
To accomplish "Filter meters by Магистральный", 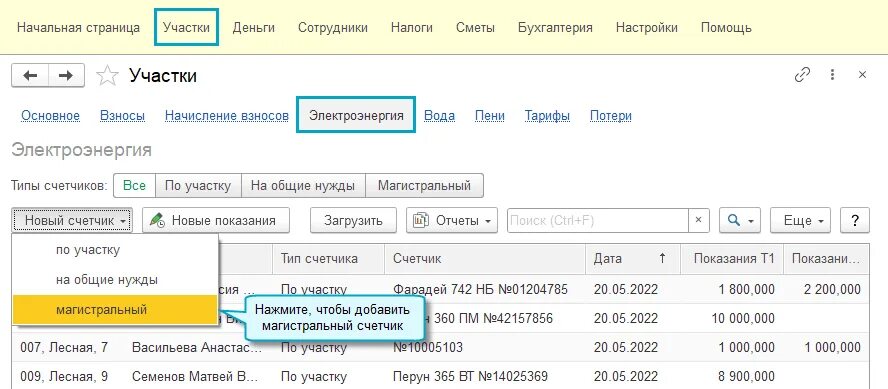I will 424,186.
